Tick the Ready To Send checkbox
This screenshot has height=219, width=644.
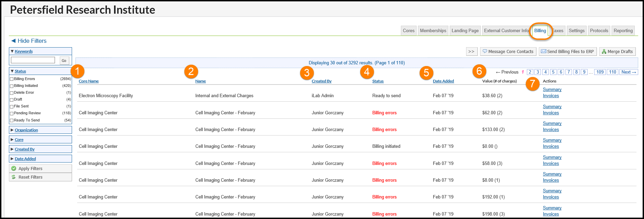point(12,120)
